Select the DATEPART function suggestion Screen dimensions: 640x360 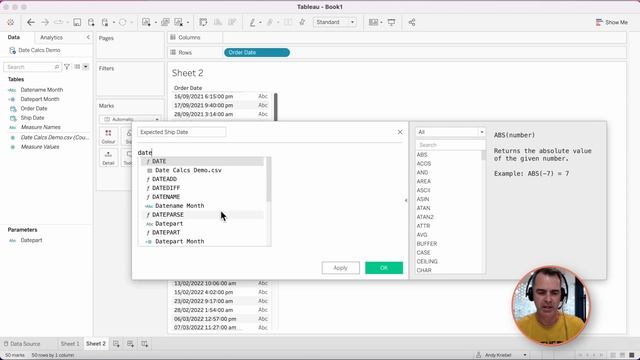(166, 232)
